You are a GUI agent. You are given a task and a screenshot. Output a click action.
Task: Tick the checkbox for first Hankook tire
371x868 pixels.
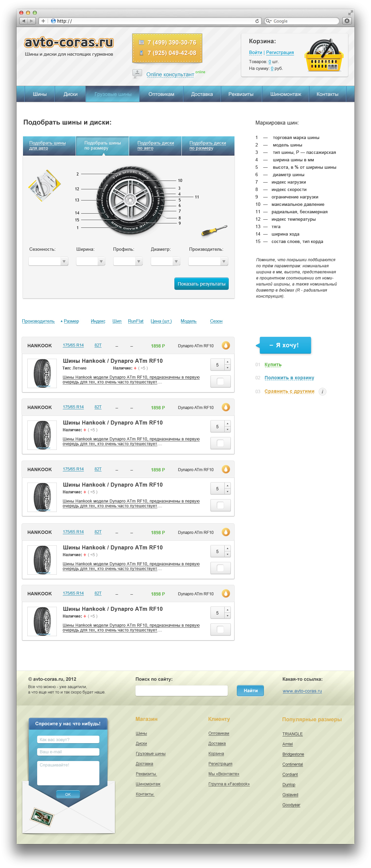(220, 381)
